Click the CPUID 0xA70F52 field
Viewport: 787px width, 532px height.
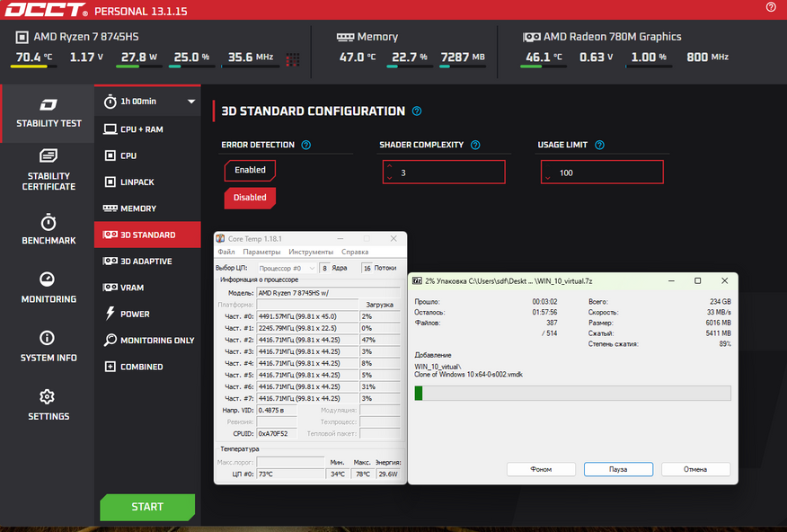(277, 434)
